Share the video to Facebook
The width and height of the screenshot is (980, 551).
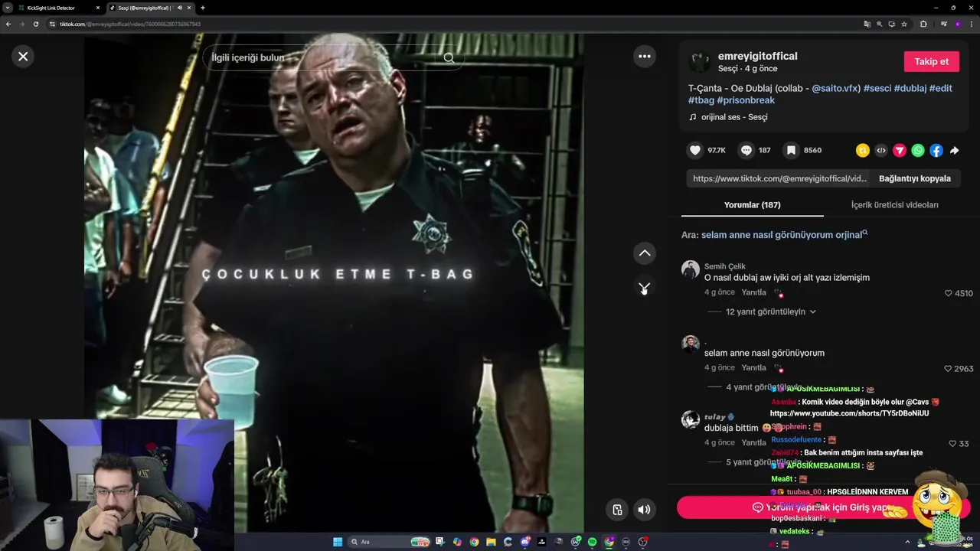tap(936, 151)
